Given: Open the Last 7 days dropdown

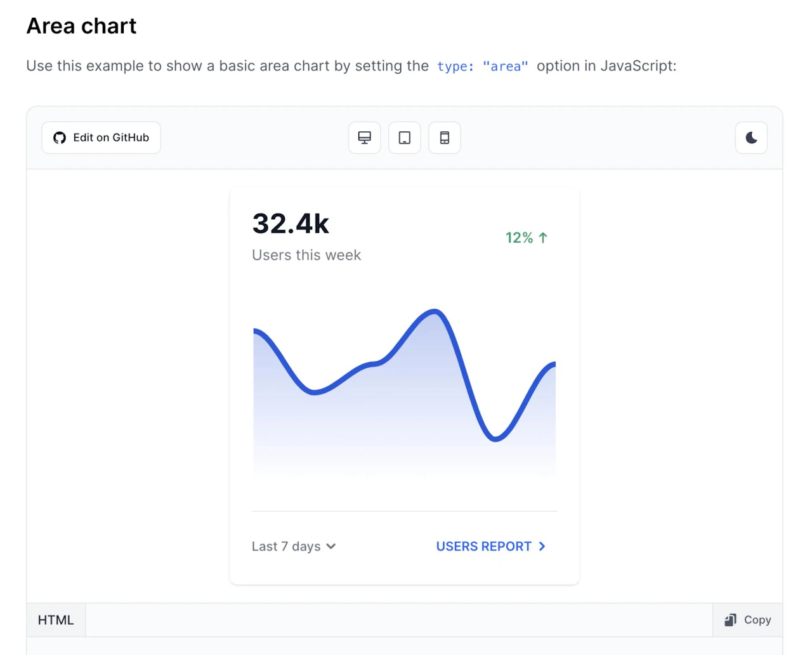Looking at the screenshot, I should pos(294,547).
